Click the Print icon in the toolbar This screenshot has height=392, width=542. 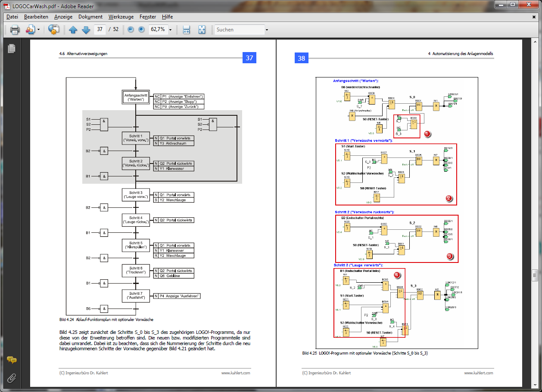(15, 30)
